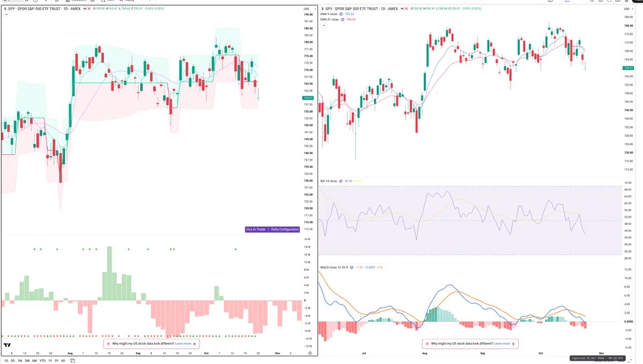Click the 759.97 price label on left chart
The width and height of the screenshot is (643, 364).
coord(308,98)
